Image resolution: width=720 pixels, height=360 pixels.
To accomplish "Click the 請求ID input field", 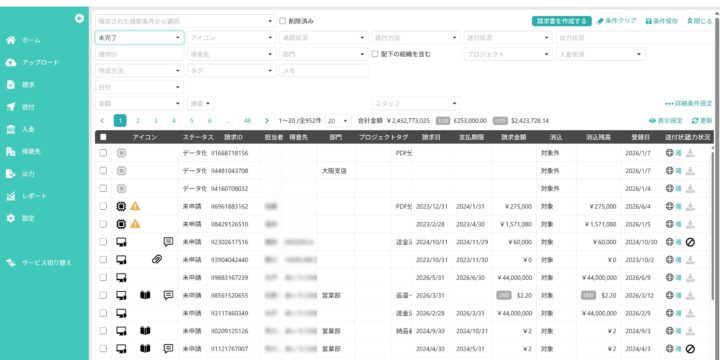I will point(140,54).
